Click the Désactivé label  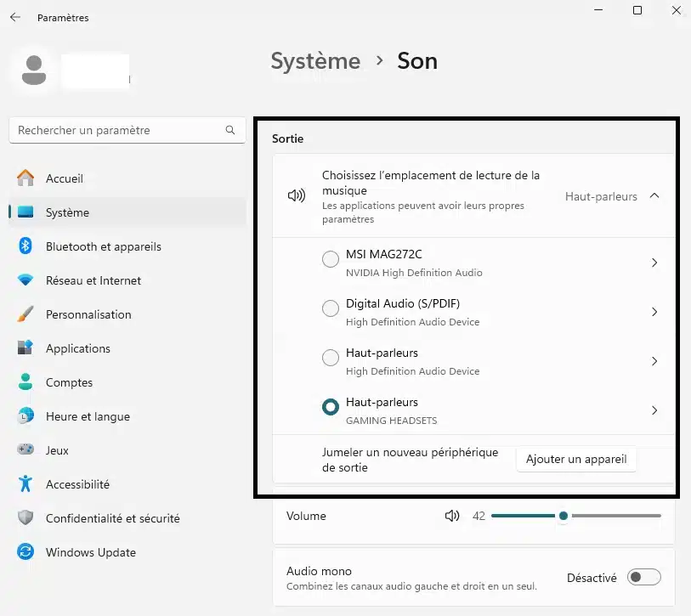coord(592,578)
